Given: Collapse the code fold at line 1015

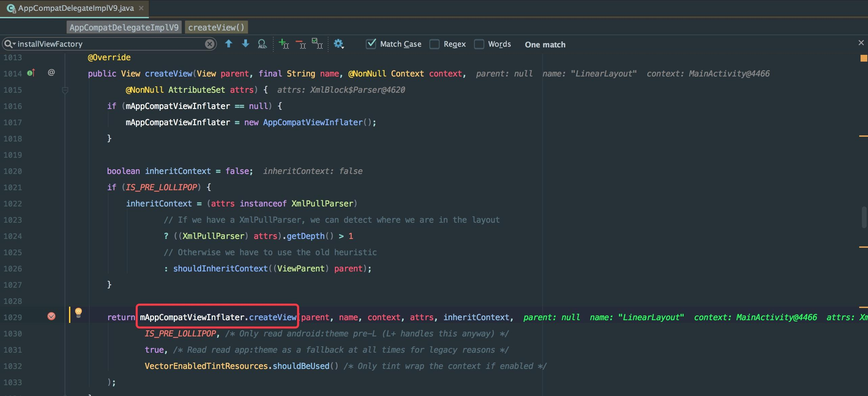Looking at the screenshot, I should tap(65, 90).
